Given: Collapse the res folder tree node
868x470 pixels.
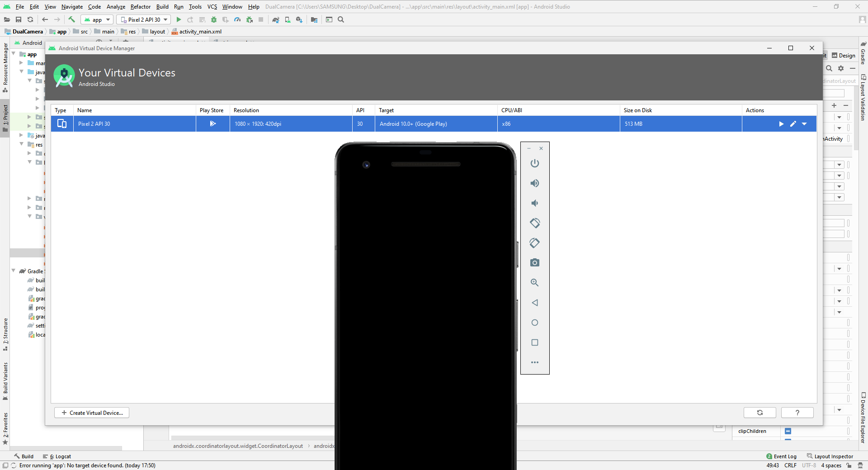Looking at the screenshot, I should (x=21, y=144).
